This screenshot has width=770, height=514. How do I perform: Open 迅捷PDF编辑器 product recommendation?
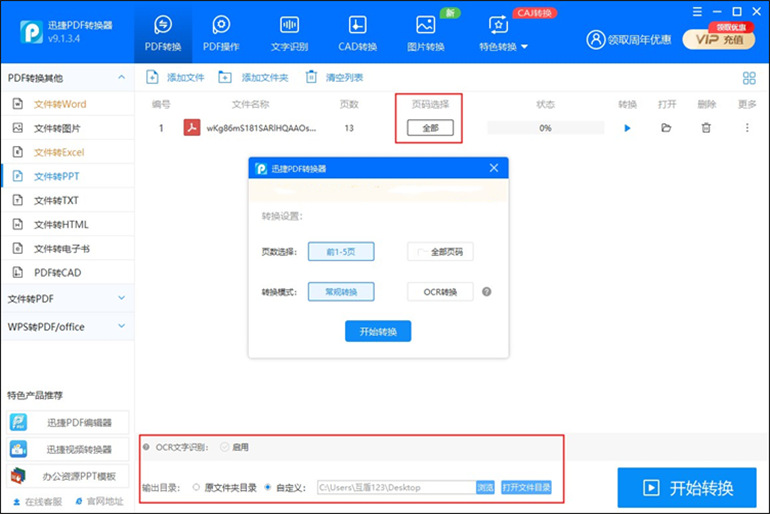point(68,422)
